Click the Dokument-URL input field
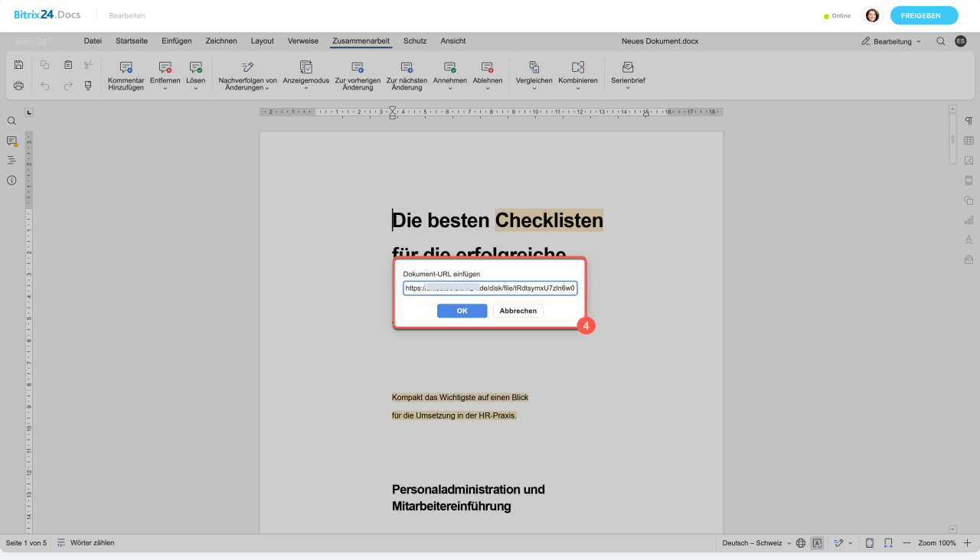980x560 pixels. (x=490, y=288)
